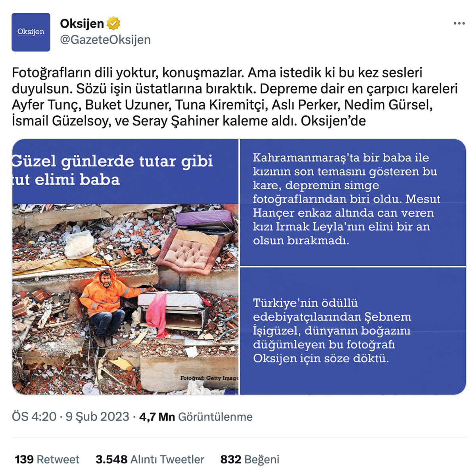Viewport: 476px width, 469px height.
Task: Open the earthquake rubble photo
Action: [125, 299]
